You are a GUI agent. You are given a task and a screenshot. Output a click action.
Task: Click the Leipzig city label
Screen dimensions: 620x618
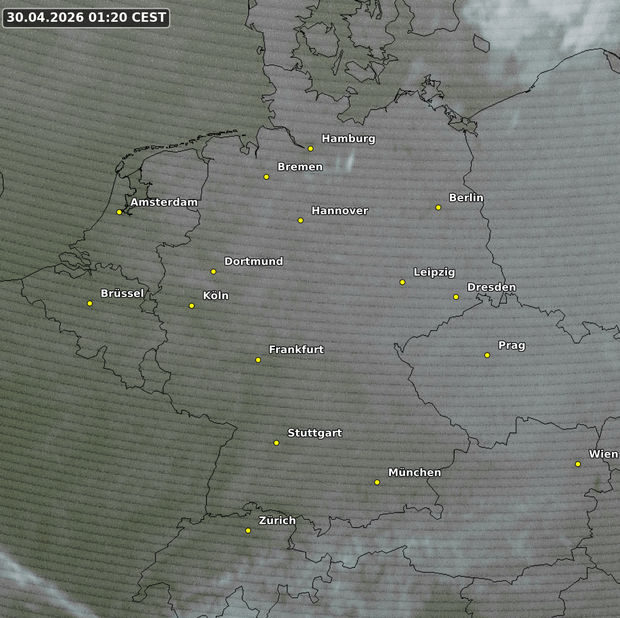[x=434, y=273]
